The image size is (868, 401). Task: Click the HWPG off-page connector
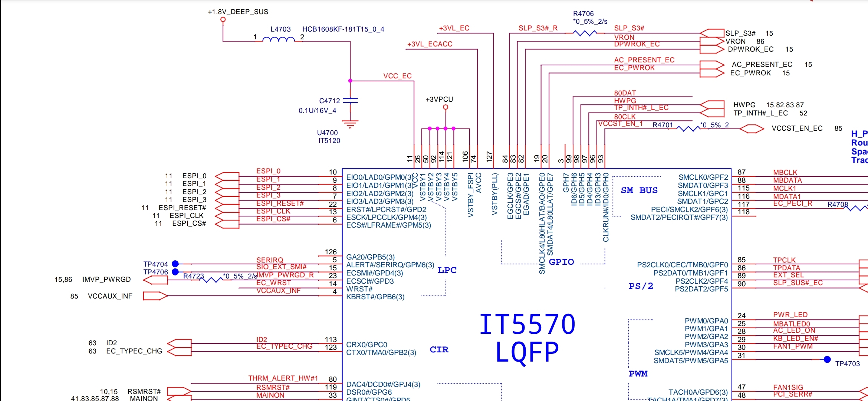pyautogui.click(x=712, y=105)
